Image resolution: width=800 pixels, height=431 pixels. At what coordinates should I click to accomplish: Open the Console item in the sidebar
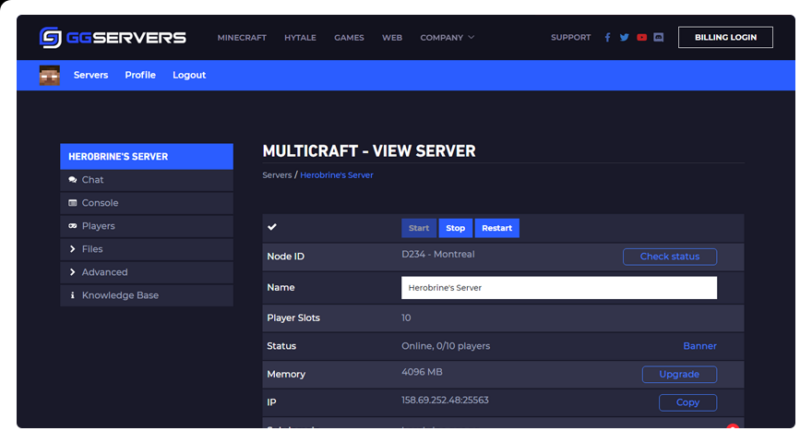(x=146, y=203)
